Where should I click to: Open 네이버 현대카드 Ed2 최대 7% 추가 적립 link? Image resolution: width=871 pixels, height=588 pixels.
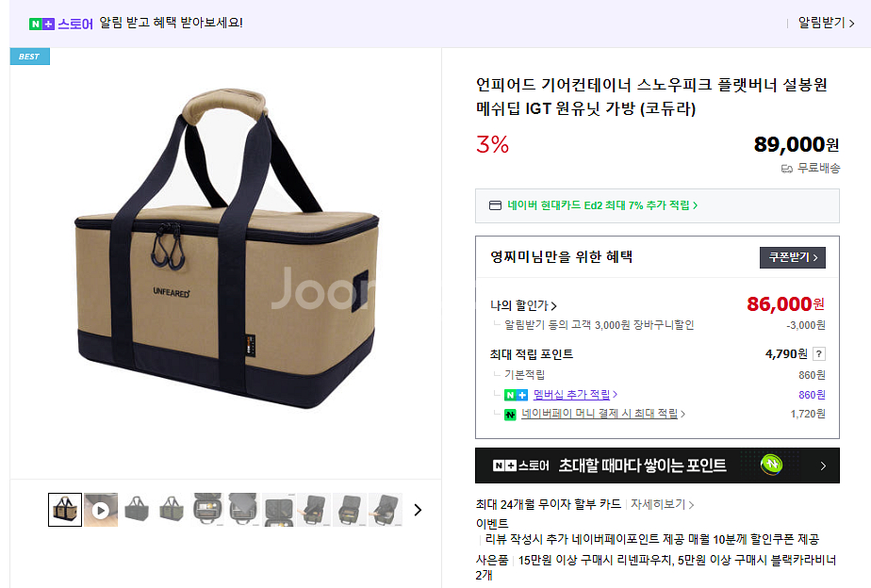(602, 205)
